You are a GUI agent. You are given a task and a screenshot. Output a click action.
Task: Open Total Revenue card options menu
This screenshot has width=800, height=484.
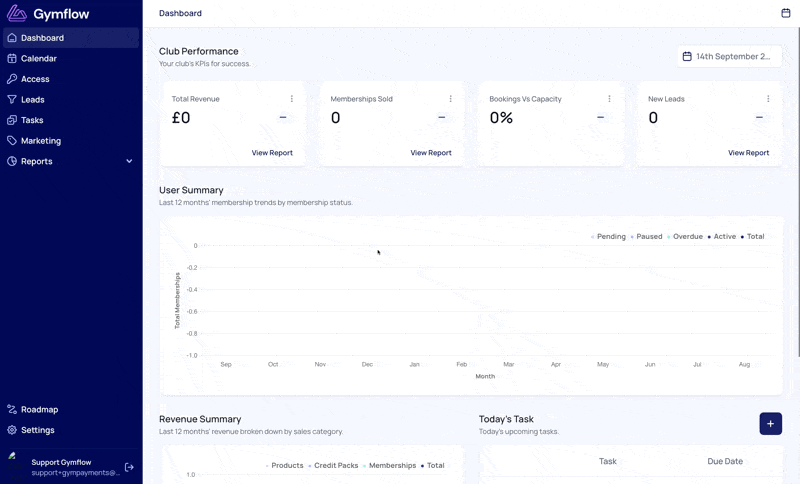pyautogui.click(x=292, y=98)
